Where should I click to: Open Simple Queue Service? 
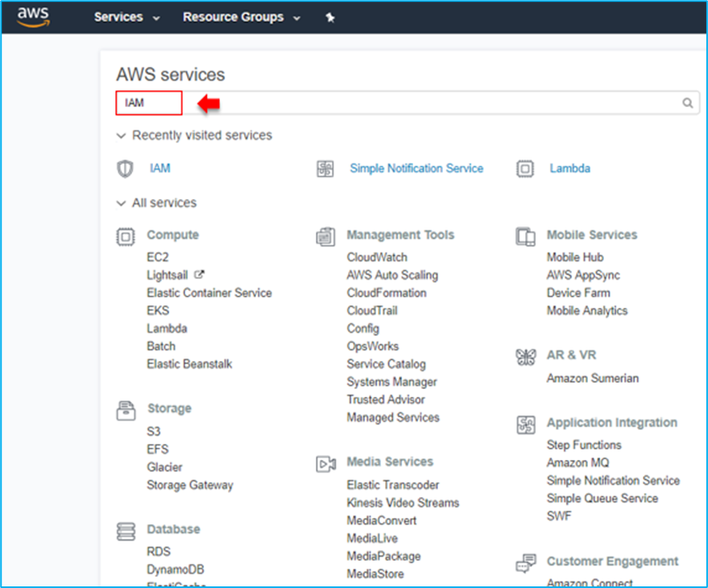click(x=602, y=498)
